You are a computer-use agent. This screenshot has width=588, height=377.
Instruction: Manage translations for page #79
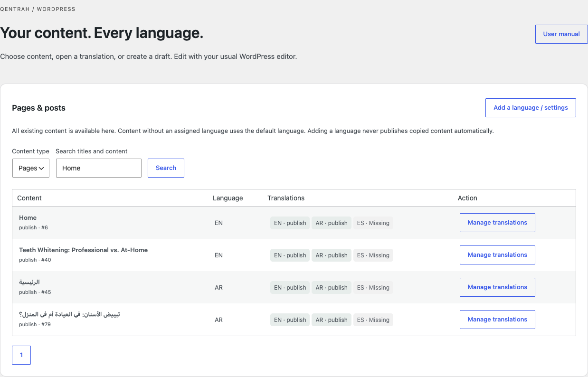coord(497,320)
